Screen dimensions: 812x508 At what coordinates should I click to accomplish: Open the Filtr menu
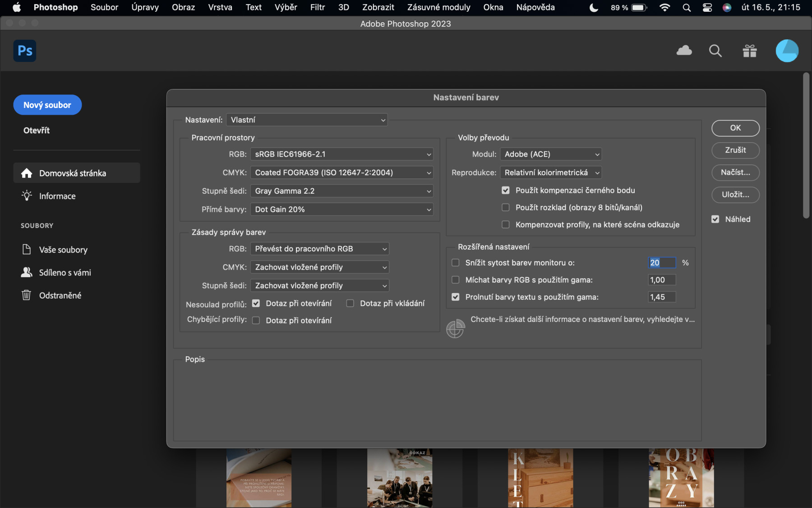click(x=318, y=7)
